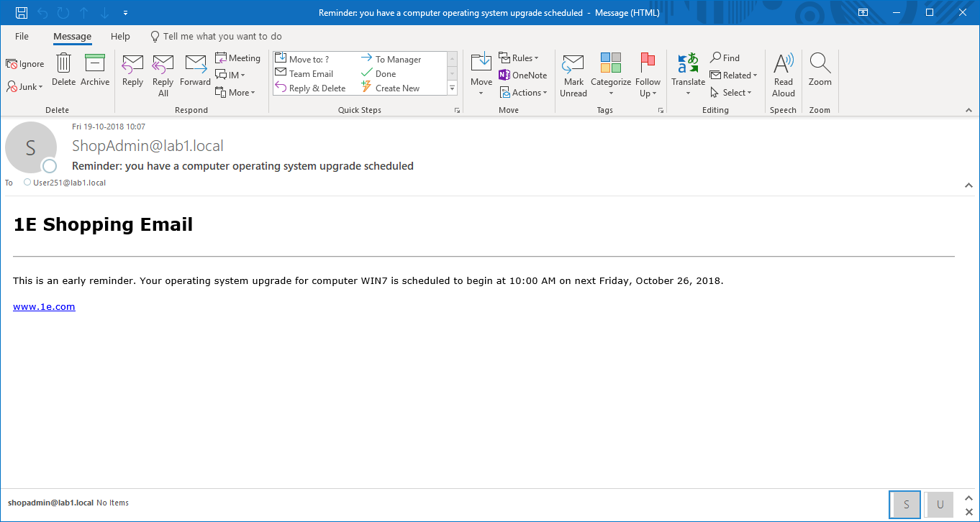Start Read Aloud for this email
This screenshot has width=980, height=522.
tap(784, 75)
